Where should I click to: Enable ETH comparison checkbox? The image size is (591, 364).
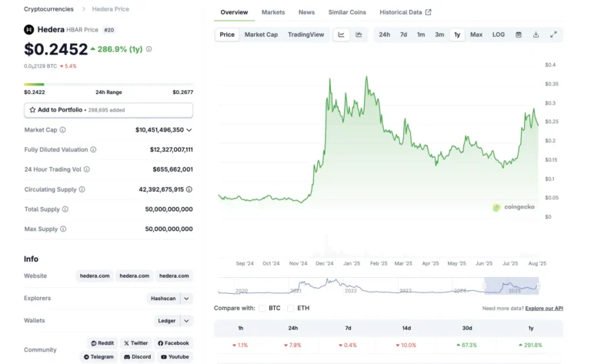point(292,308)
